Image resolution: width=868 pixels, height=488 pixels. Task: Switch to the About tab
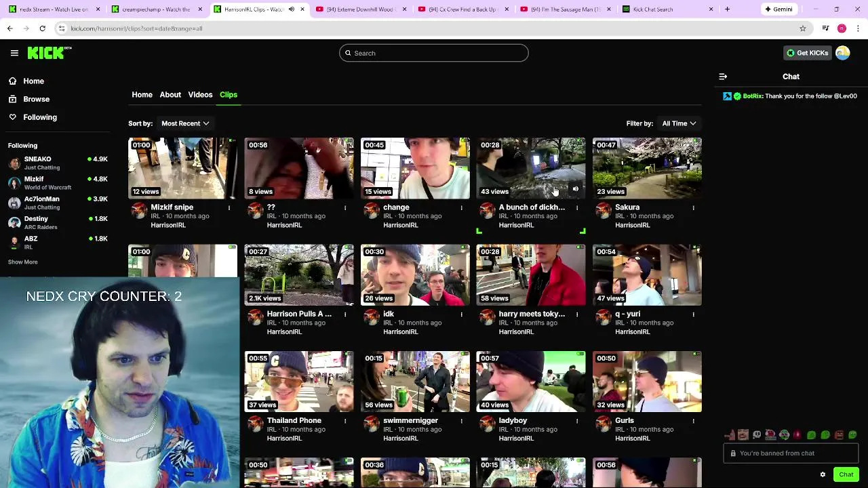click(x=170, y=95)
